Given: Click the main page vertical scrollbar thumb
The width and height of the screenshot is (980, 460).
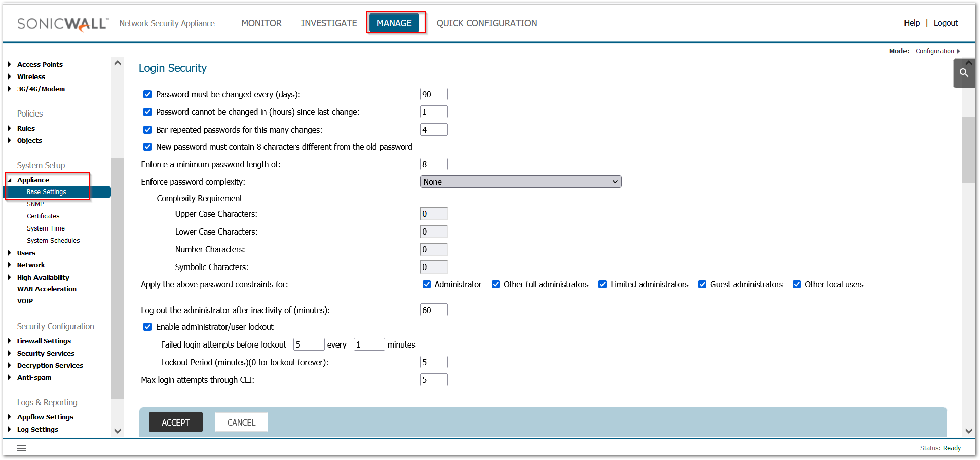Looking at the screenshot, I should pos(969,150).
